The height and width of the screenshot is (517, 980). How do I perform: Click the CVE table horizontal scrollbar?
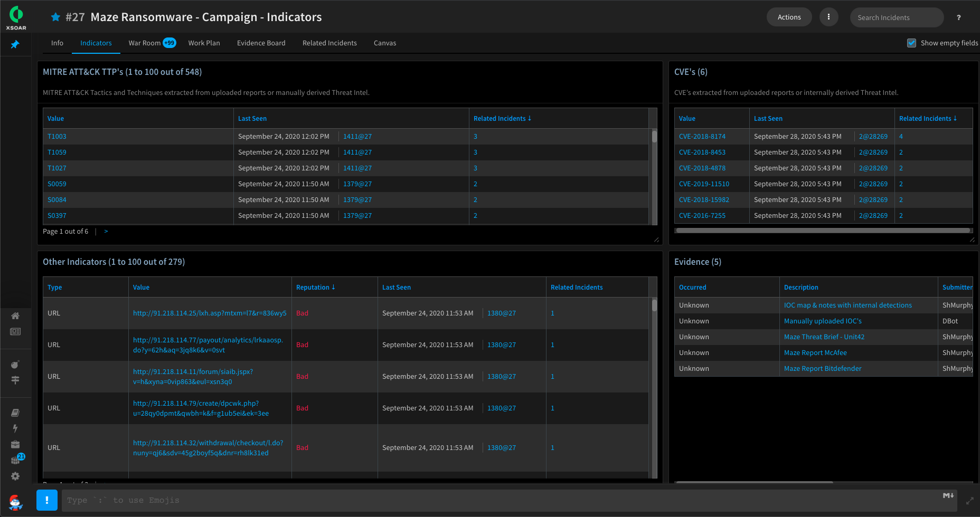click(823, 231)
